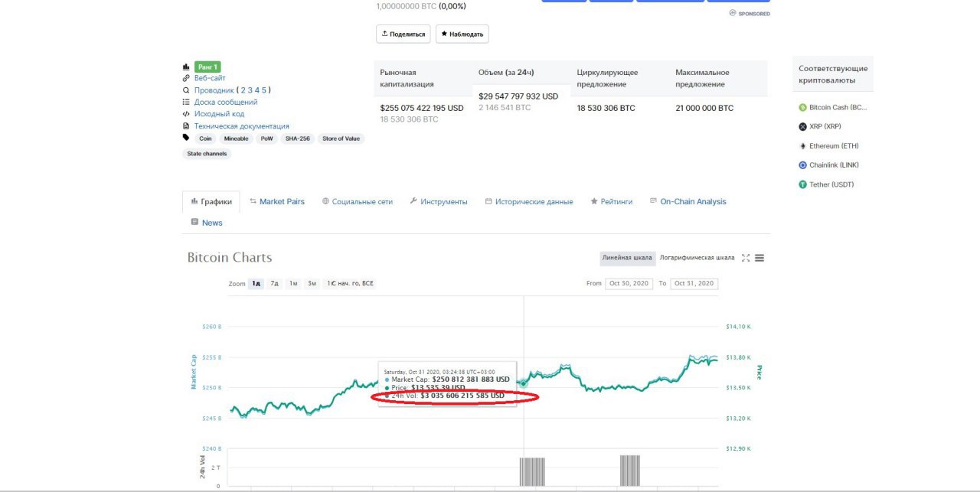The height and width of the screenshot is (492, 980).
Task: Open the Ethereum (ETH) related currency link
Action: [x=834, y=146]
